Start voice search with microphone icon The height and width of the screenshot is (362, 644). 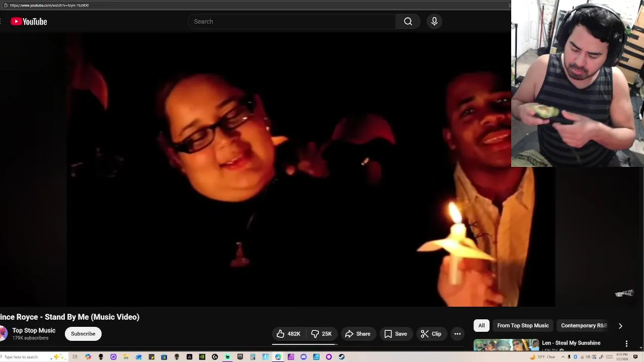[x=434, y=22]
